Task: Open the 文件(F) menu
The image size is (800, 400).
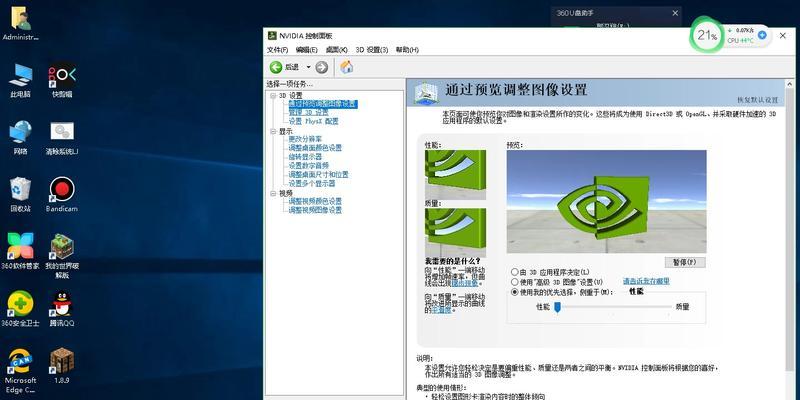Action: coord(278,50)
